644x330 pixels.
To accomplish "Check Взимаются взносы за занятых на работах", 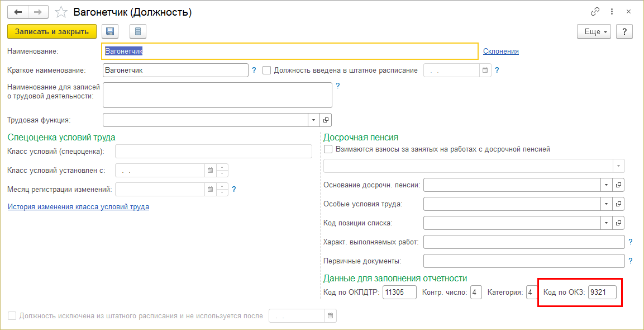I will [x=328, y=149].
